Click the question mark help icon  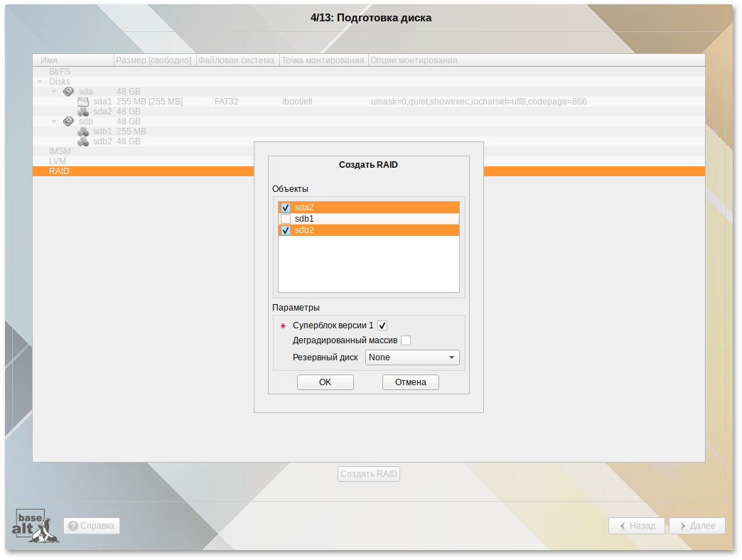tap(73, 526)
